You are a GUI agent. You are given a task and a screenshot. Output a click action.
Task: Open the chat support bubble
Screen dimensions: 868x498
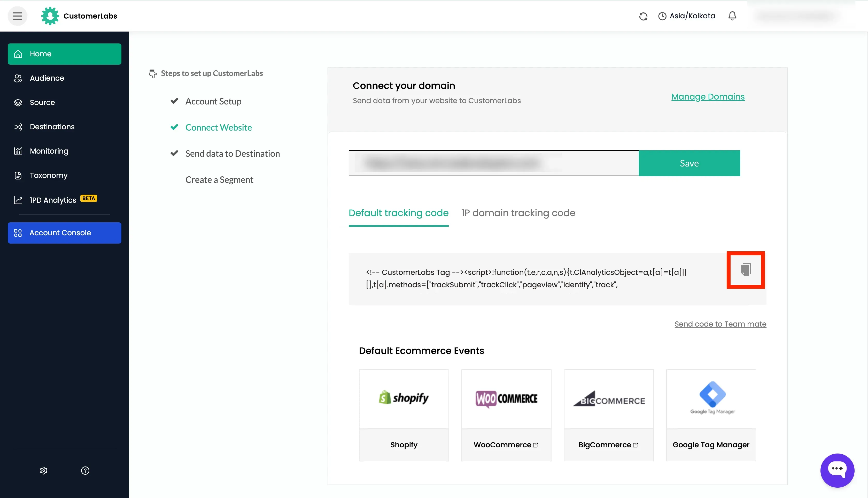coord(837,470)
